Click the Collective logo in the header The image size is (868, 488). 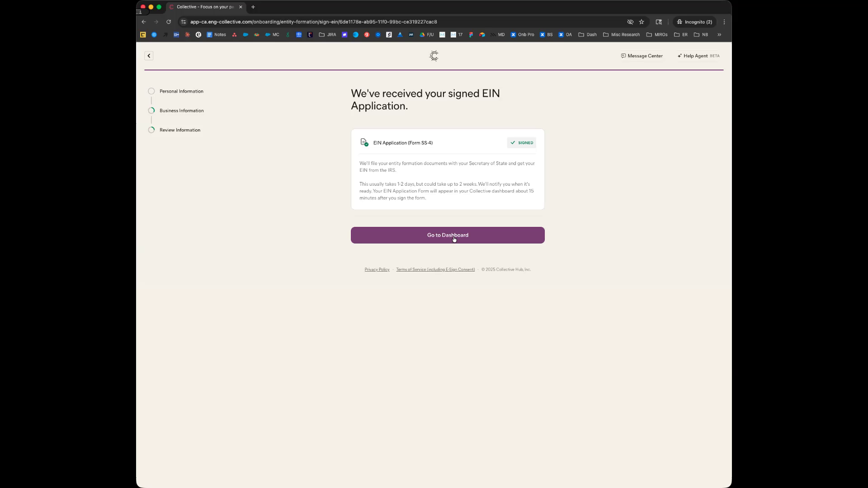[434, 56]
